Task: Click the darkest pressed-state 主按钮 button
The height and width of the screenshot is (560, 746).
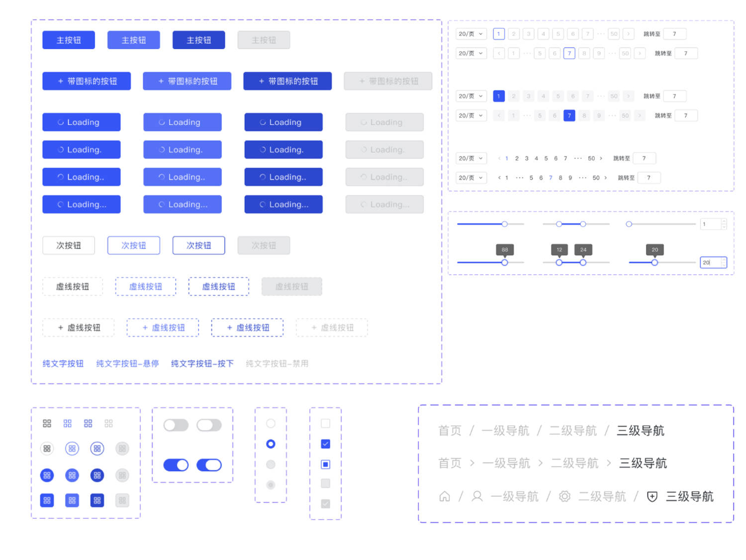Action: click(198, 40)
